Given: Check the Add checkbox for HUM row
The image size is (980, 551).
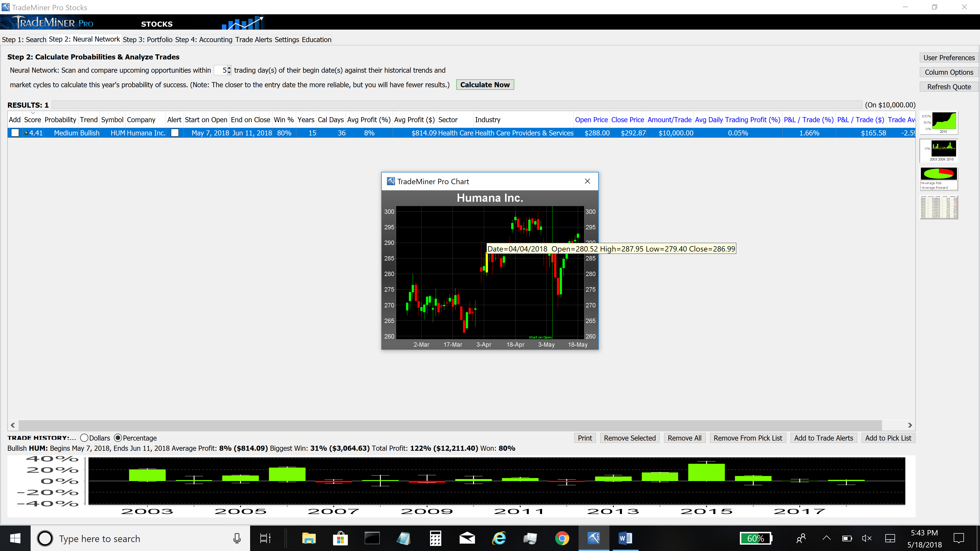Looking at the screenshot, I should [15, 133].
